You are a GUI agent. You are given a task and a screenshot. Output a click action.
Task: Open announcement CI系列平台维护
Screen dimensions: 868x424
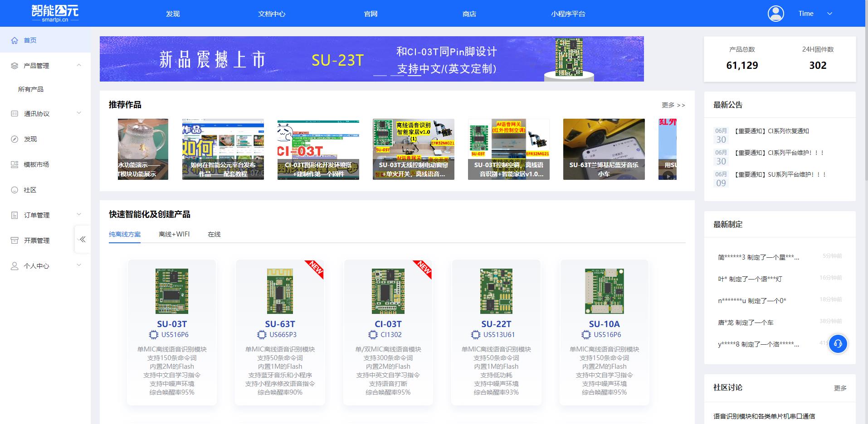click(x=779, y=153)
